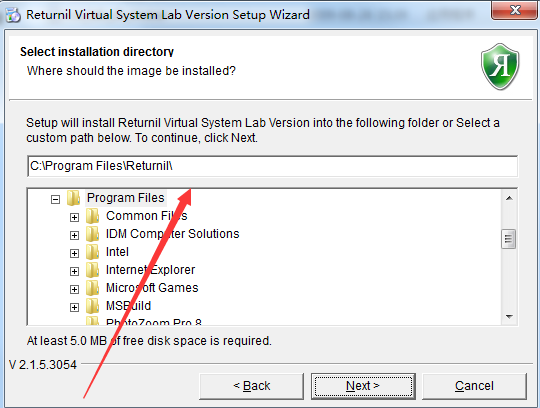Expand the MSBuild folder node
The width and height of the screenshot is (540, 408).
[74, 307]
